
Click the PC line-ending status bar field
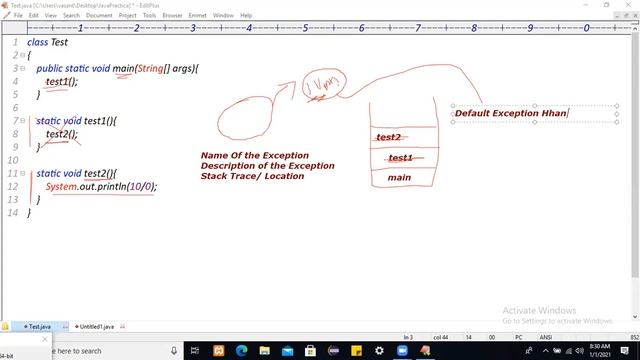[518, 338]
